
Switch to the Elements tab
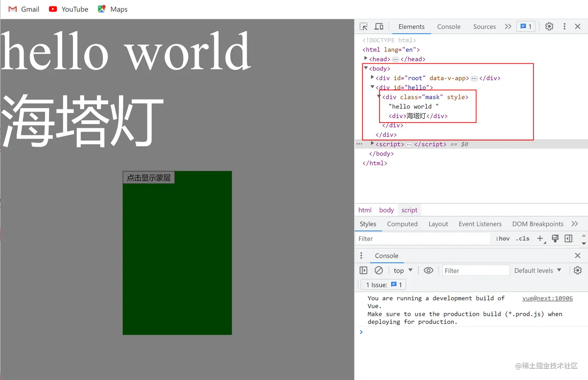[x=411, y=26]
